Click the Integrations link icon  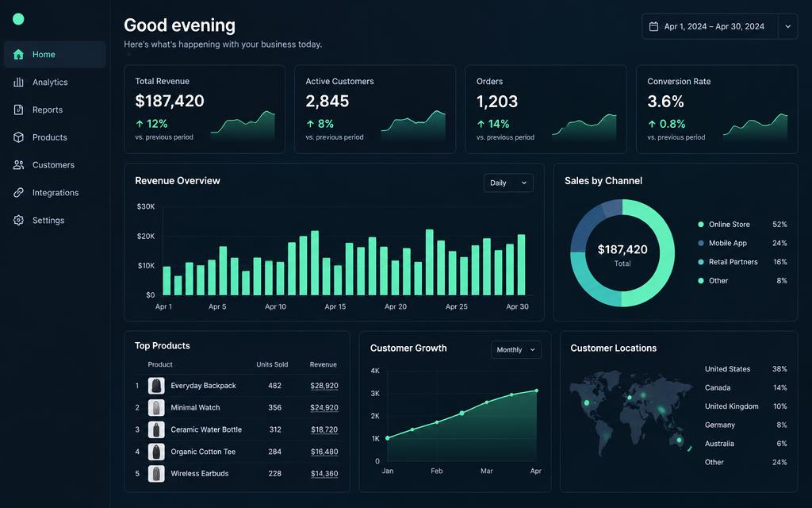click(18, 192)
